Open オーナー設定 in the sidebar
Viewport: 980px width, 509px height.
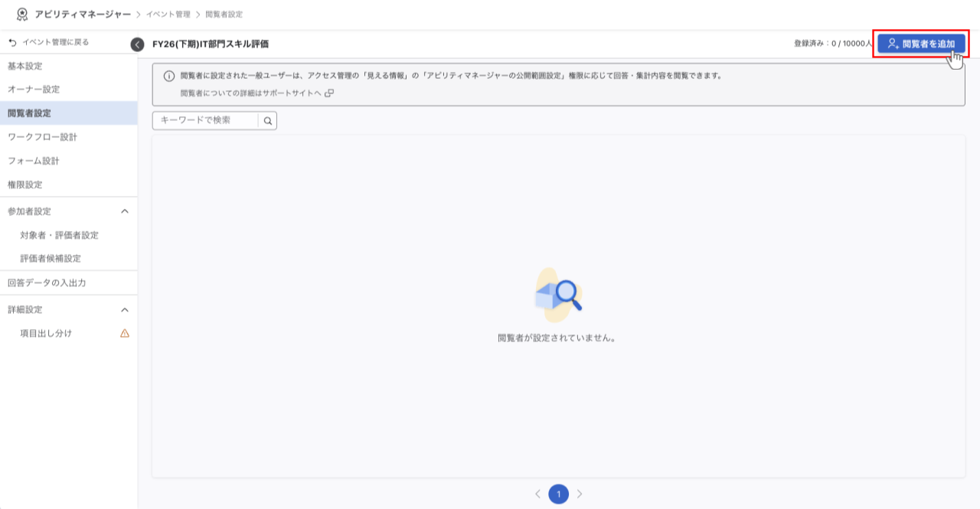pyautogui.click(x=69, y=90)
